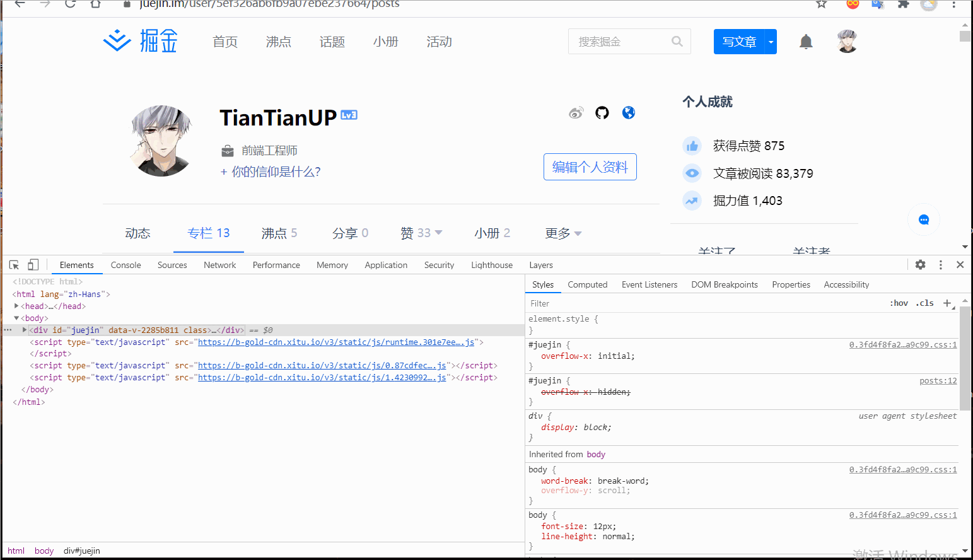
Task: Toggle the device toolbar in DevTools
Action: (33, 264)
